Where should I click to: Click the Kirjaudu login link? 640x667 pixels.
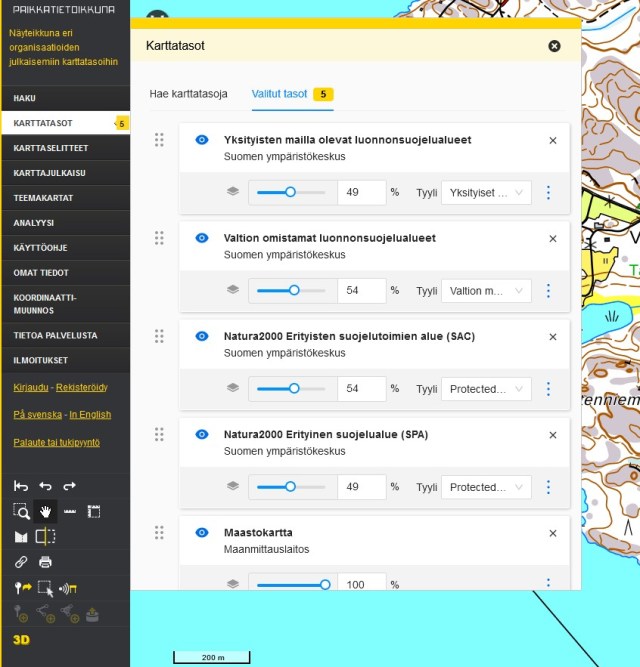tap(33, 387)
